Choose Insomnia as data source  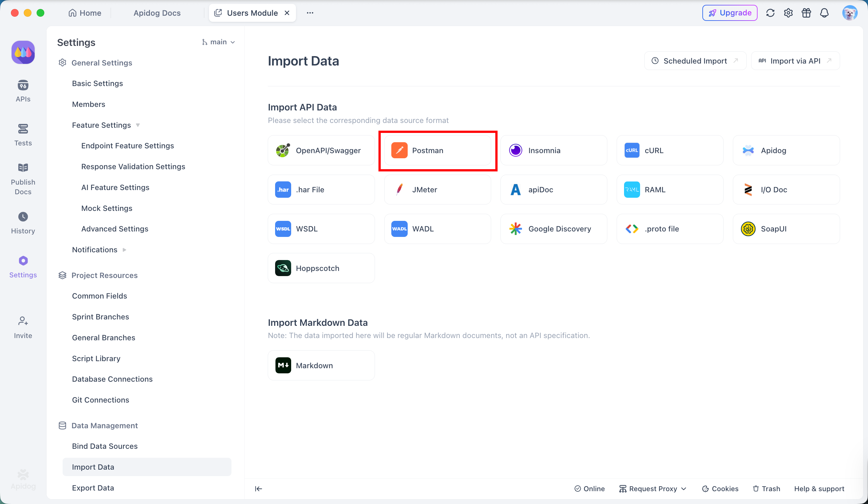pos(553,150)
